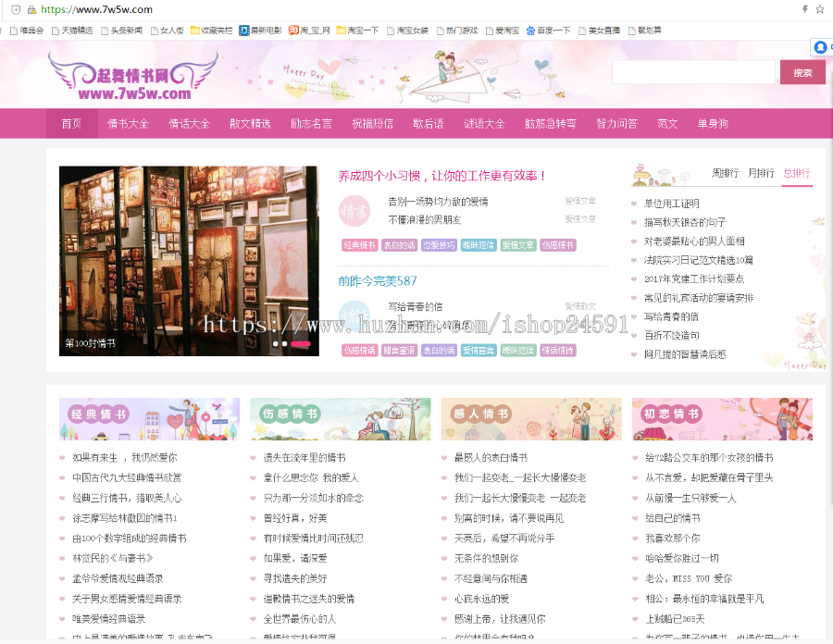Click the 第100封情书 carousel image
The image size is (833, 644).
[x=189, y=261]
